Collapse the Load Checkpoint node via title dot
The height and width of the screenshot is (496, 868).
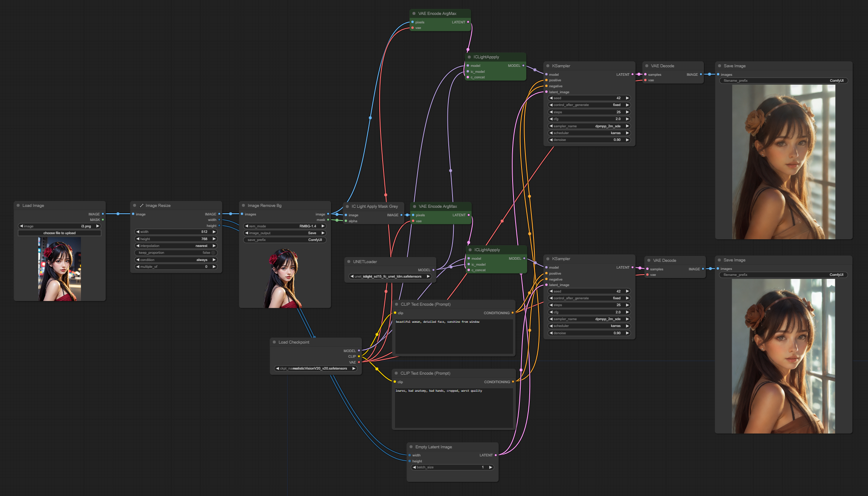coord(274,342)
